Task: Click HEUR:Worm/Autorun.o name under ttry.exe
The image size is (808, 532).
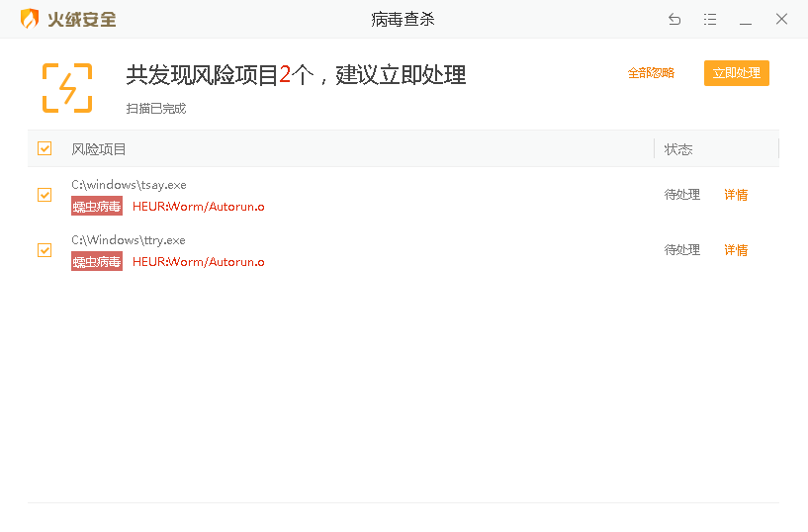Action: click(199, 262)
